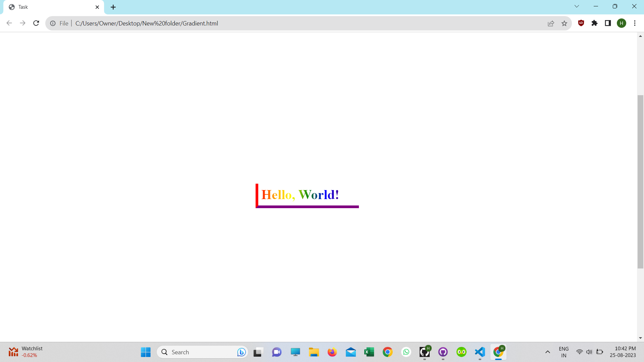Screen dimensions: 644x362
Task: Reload the Gradient.html page
Action: tap(36, 23)
